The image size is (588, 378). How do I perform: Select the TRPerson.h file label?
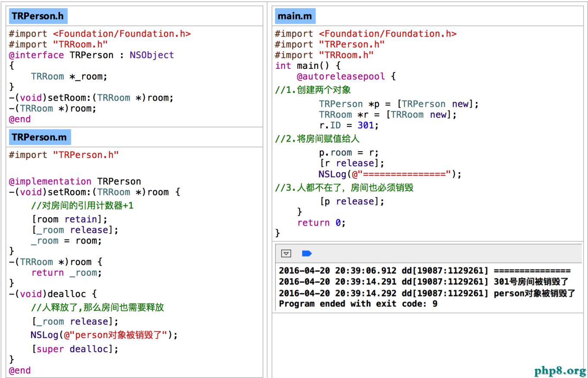pyautogui.click(x=38, y=16)
